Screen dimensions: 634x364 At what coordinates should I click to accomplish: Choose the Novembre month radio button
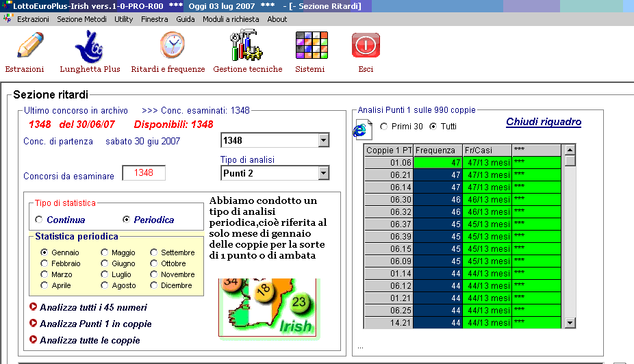153,274
